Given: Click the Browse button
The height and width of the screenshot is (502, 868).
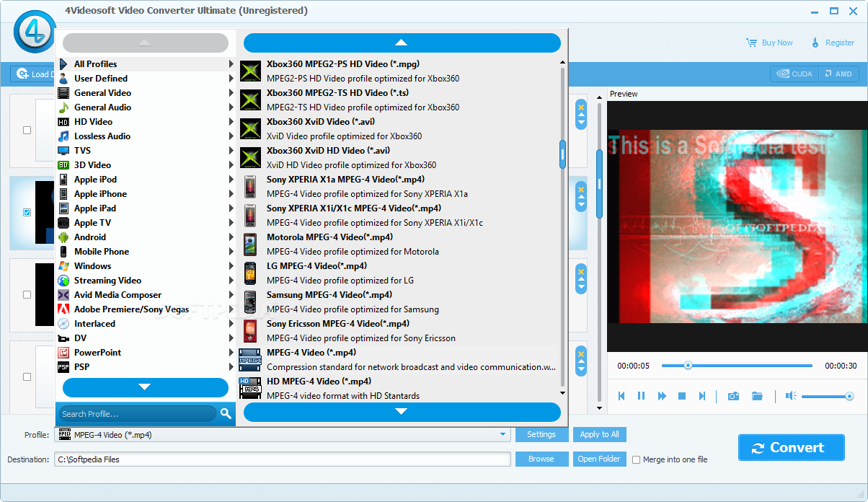Looking at the screenshot, I should [x=541, y=459].
